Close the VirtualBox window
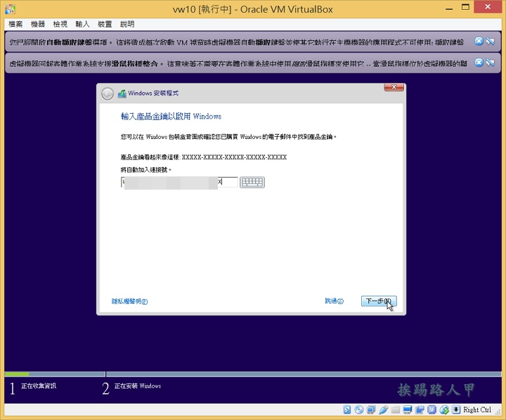Viewport: 506px width, 420px height. click(x=488, y=7)
